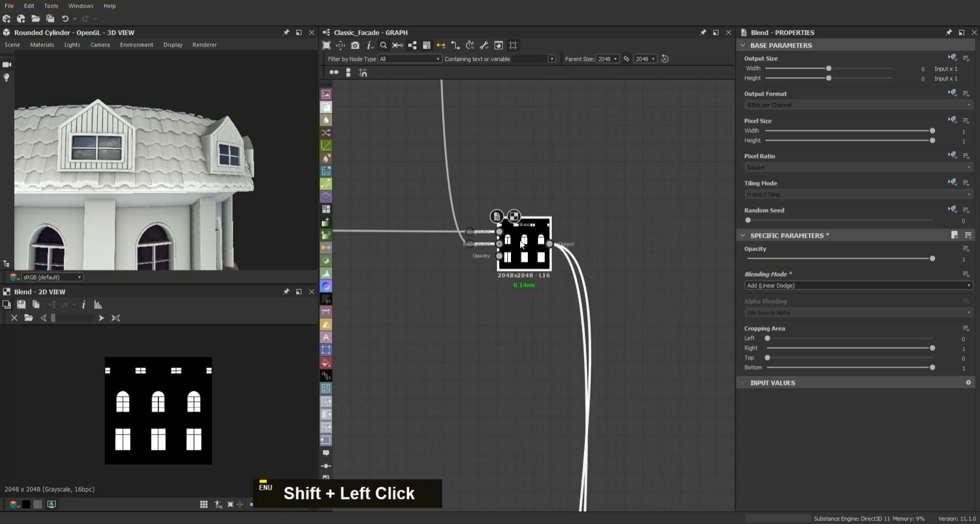Click the Opacity slider handle
980x524 pixels.
(x=932, y=259)
